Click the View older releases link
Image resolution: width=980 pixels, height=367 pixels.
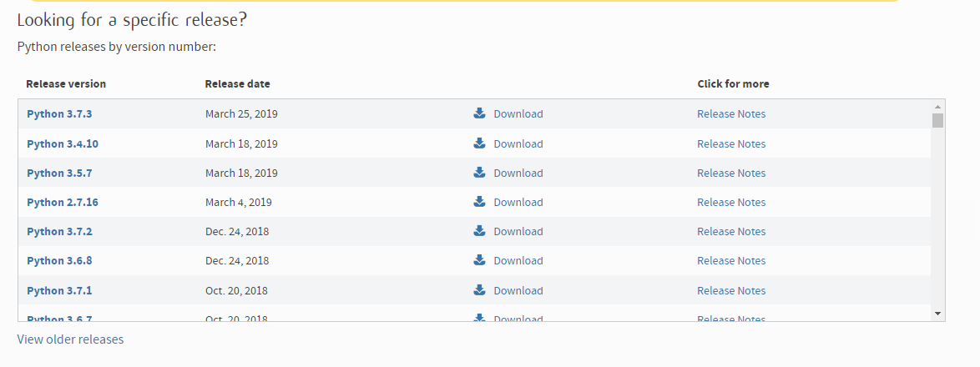coord(70,339)
